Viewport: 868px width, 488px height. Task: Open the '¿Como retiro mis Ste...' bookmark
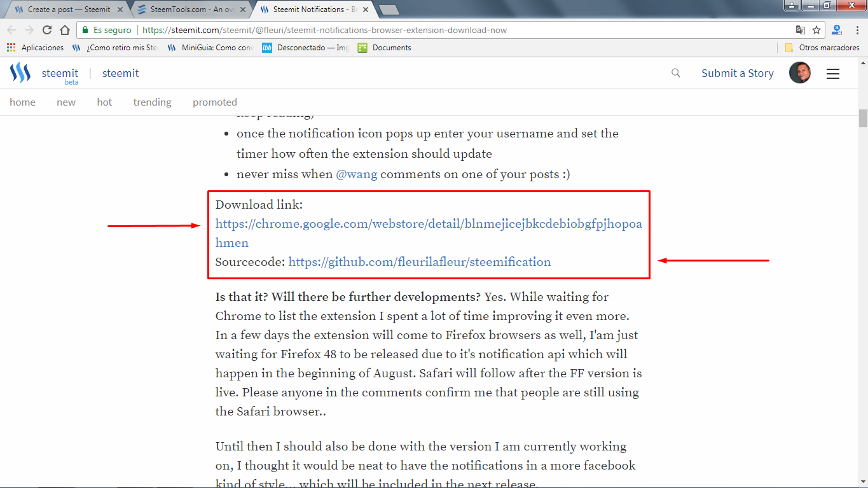click(x=115, y=48)
